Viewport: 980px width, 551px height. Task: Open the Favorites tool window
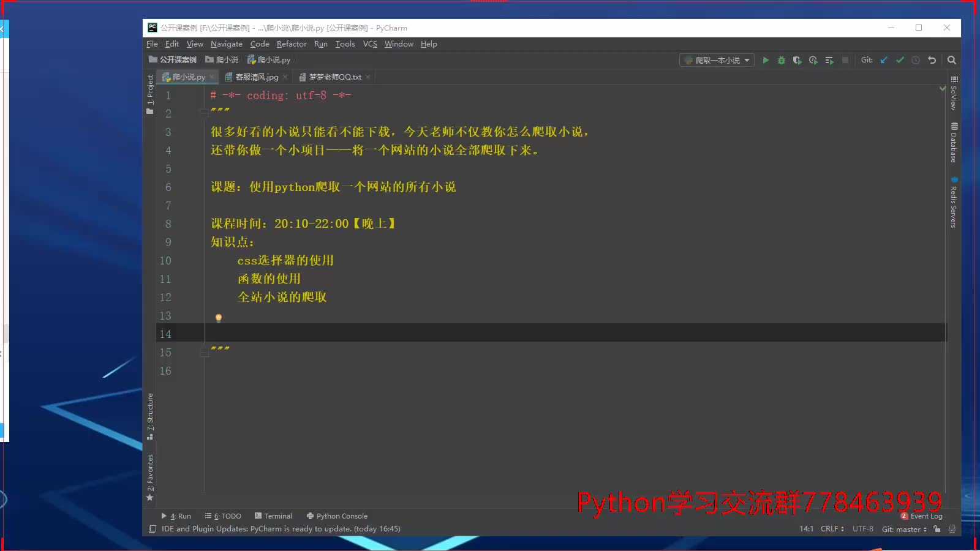(150, 478)
